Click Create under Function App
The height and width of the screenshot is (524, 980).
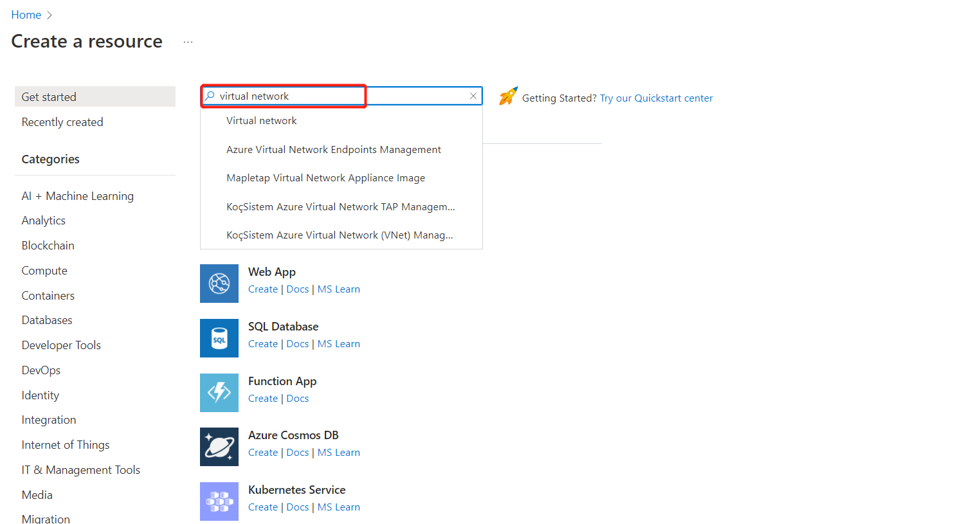[263, 399]
